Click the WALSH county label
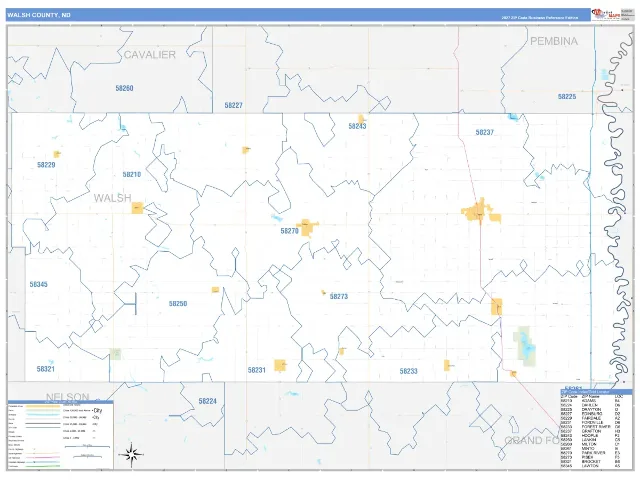The height and width of the screenshot is (480, 640). pos(113,198)
